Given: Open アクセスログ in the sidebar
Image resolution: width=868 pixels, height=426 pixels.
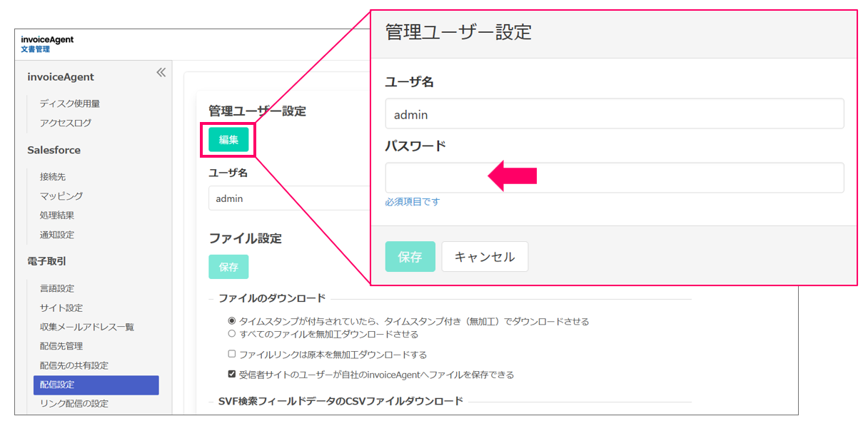Looking at the screenshot, I should 66,123.
